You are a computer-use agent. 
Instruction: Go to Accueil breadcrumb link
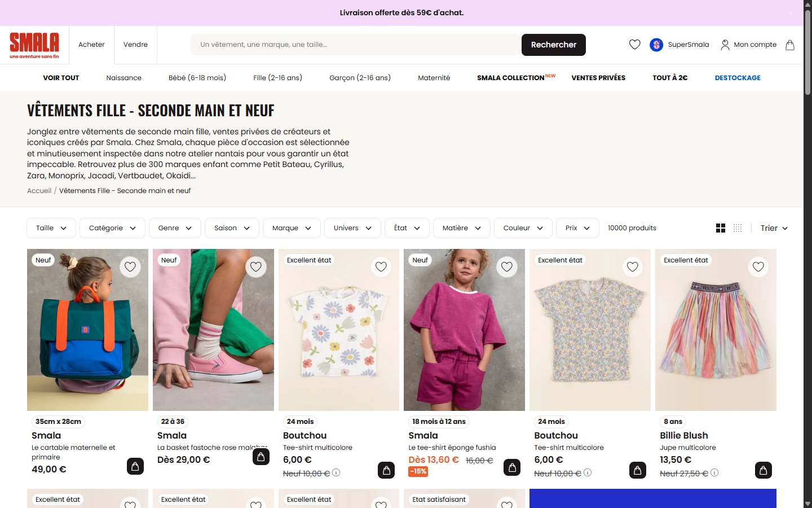click(x=39, y=191)
